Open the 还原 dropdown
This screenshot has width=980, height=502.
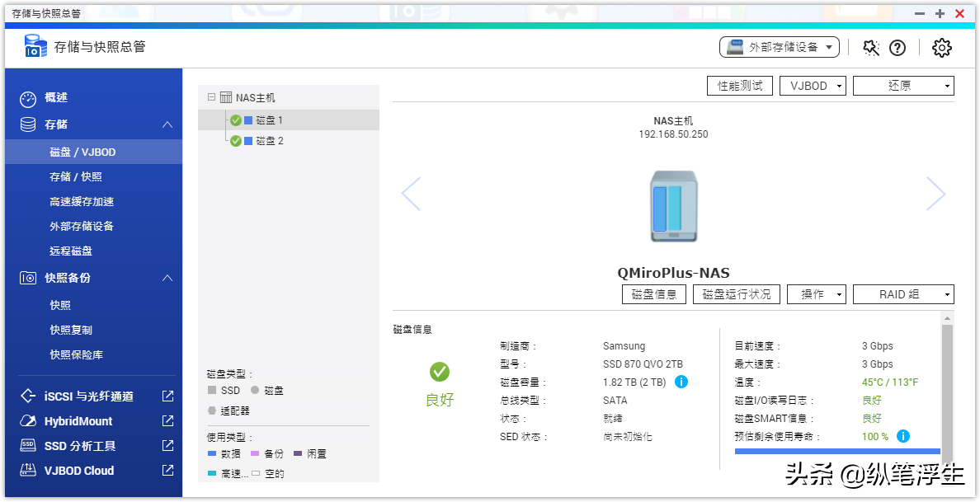(x=903, y=87)
